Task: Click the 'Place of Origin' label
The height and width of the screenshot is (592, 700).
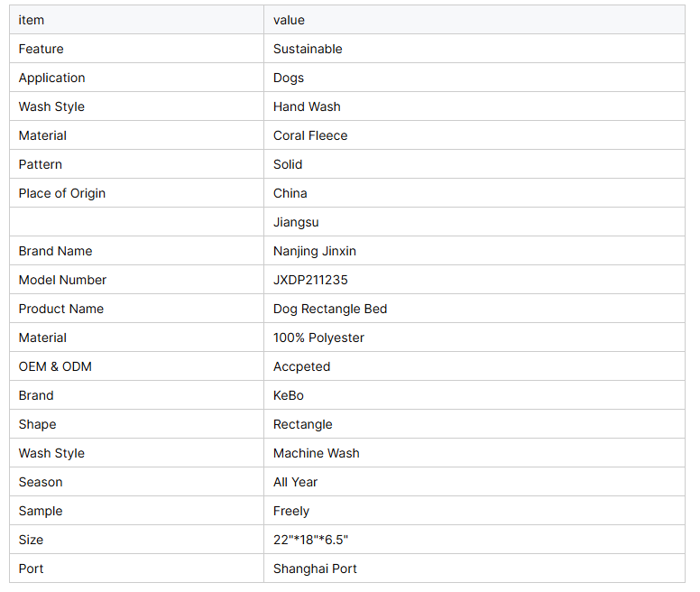Action: 62,193
